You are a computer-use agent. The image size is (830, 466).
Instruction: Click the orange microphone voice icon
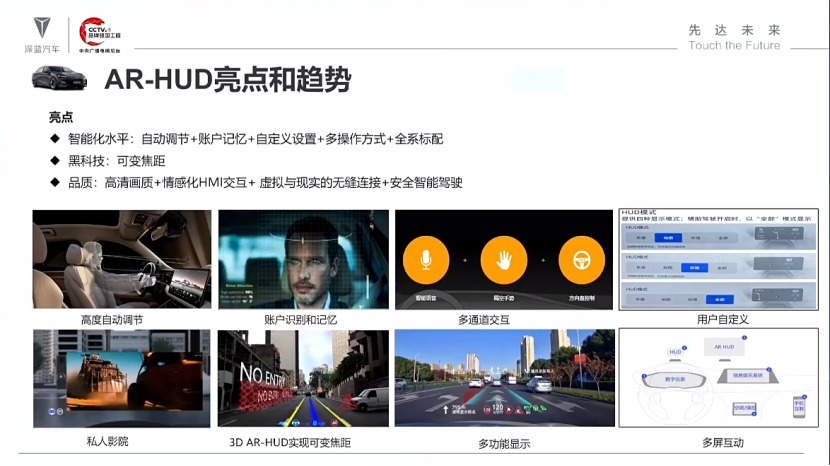(x=426, y=260)
